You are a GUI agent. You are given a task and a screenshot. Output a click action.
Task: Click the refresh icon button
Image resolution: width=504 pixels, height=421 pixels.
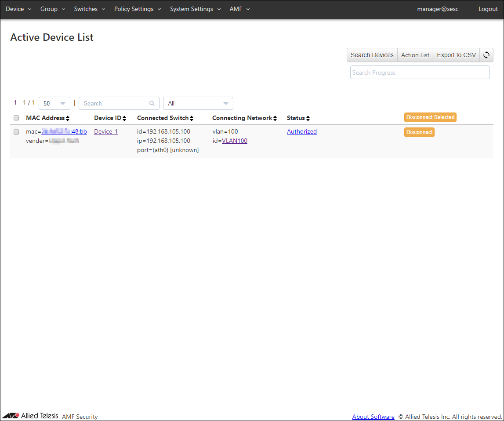tap(486, 55)
